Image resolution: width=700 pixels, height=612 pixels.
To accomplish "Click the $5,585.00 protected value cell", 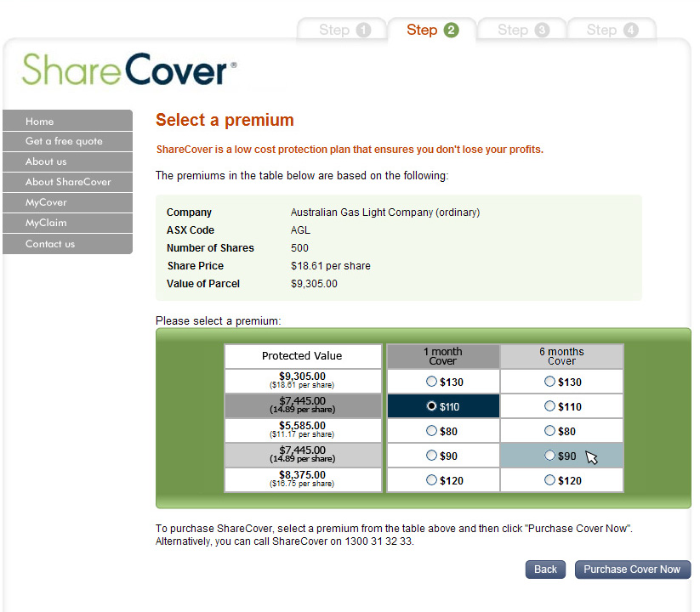I will 303,430.
